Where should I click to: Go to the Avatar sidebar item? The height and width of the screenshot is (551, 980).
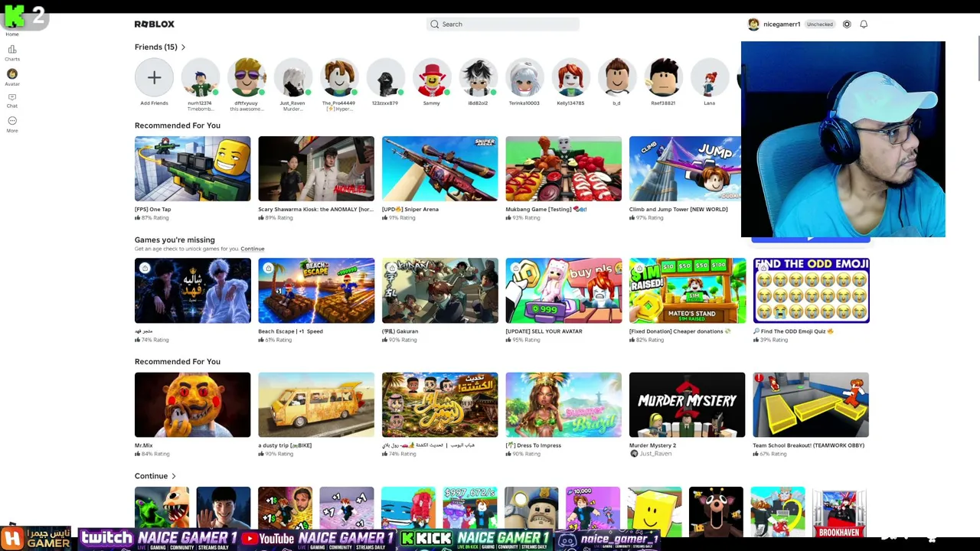click(12, 77)
